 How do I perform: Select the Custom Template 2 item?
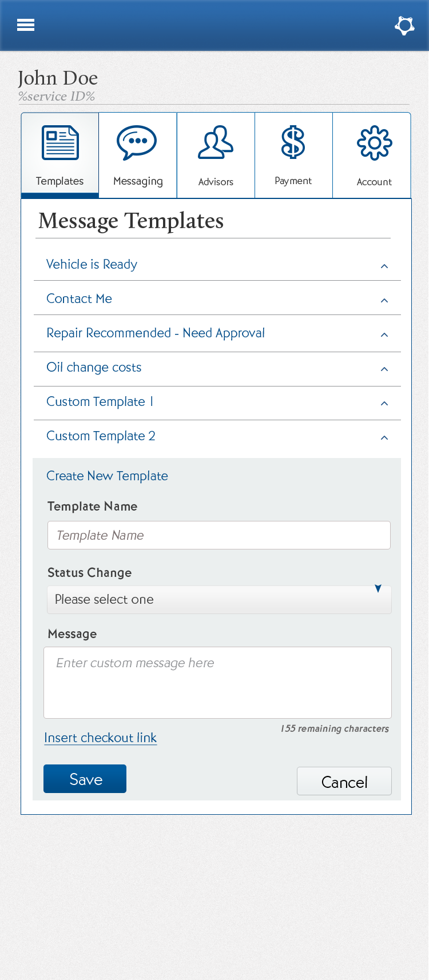tap(101, 436)
